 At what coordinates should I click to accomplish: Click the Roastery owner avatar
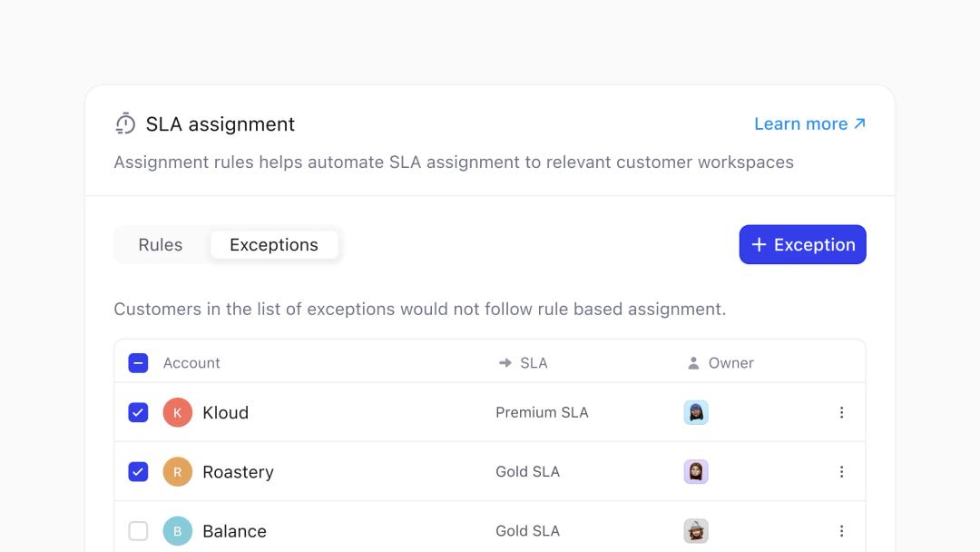click(696, 472)
